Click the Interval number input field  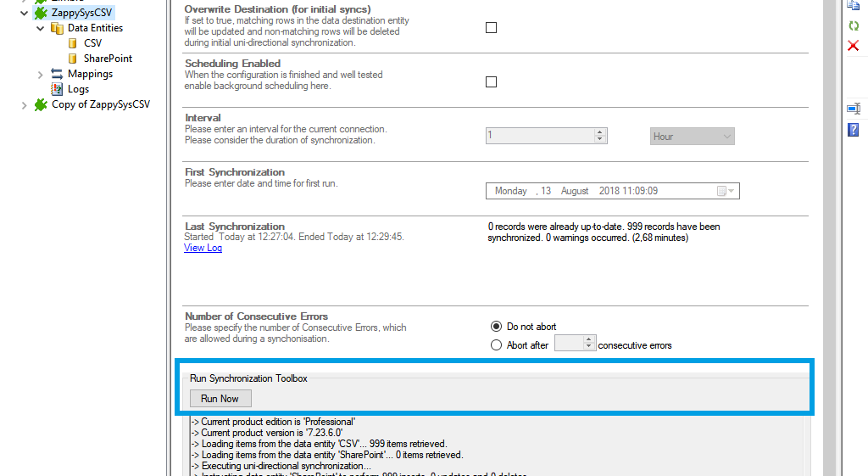(540, 136)
